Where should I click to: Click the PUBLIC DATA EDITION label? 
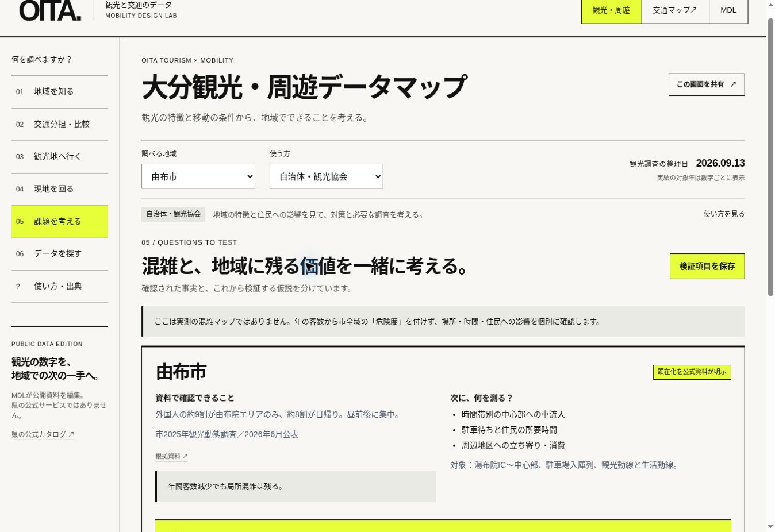[47, 344]
